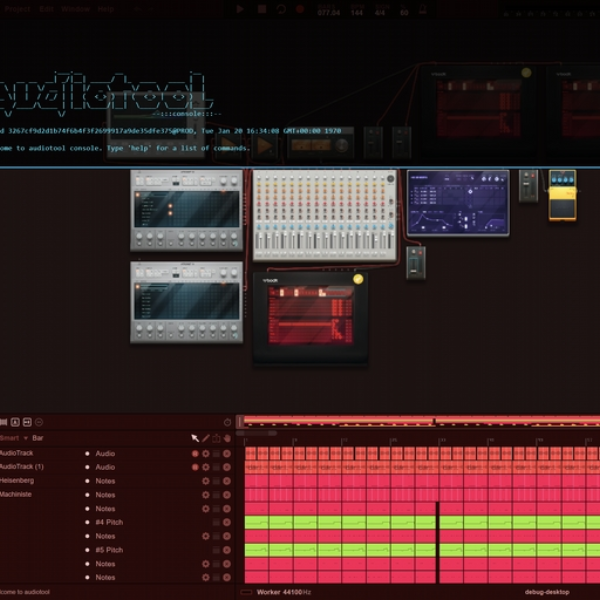Screen dimensions: 600x600
Task: Click the debug-desktop status label
Action: click(547, 592)
